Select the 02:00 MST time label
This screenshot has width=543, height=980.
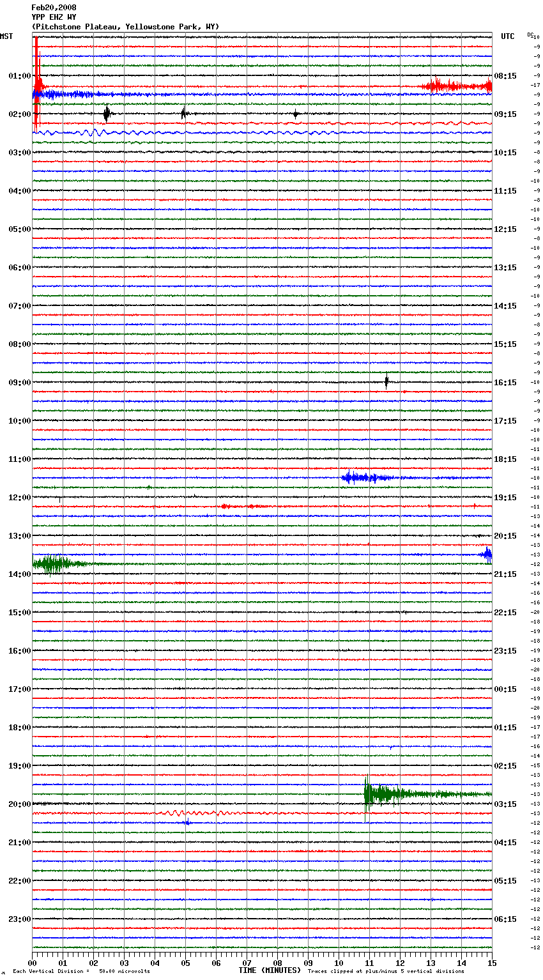click(x=20, y=114)
